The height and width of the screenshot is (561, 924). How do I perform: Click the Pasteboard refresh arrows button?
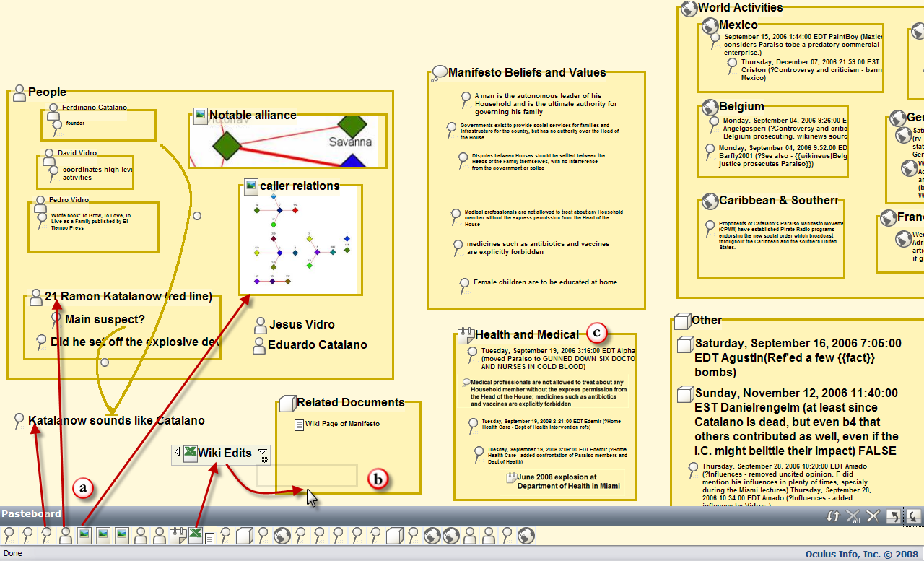[834, 516]
